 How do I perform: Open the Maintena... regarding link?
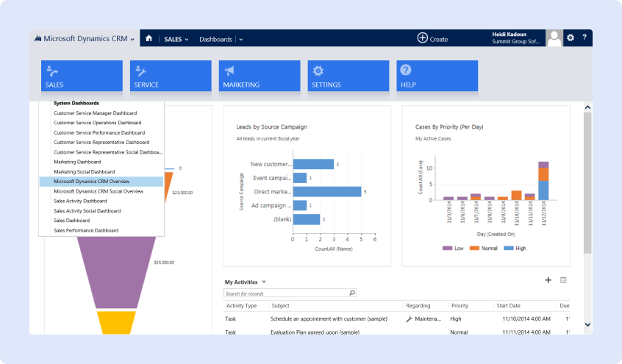tap(428, 318)
